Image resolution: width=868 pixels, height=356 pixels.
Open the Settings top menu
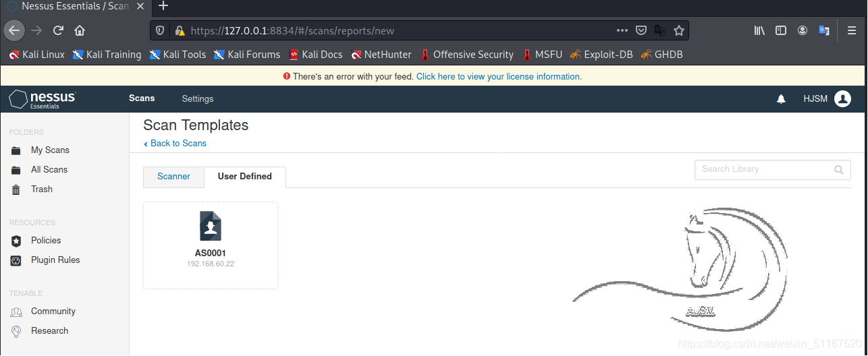click(198, 98)
